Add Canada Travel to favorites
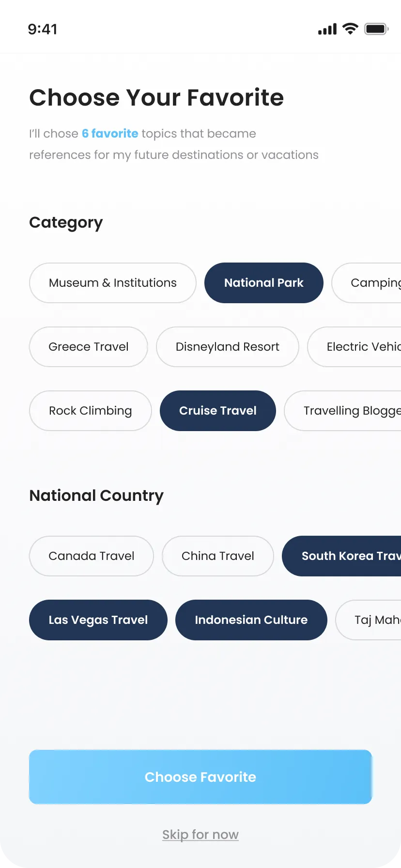The width and height of the screenshot is (401, 868). pyautogui.click(x=92, y=556)
